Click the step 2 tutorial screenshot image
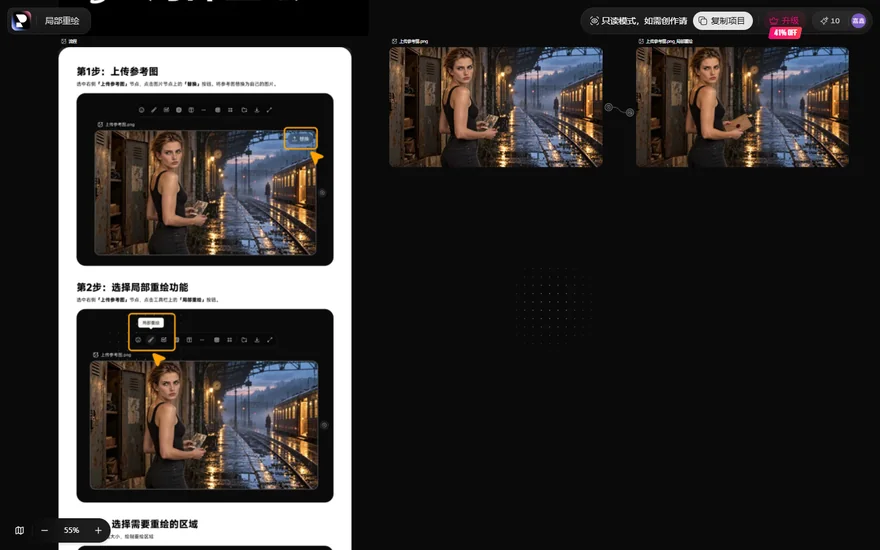Viewport: 880px width, 550px height. [205, 406]
